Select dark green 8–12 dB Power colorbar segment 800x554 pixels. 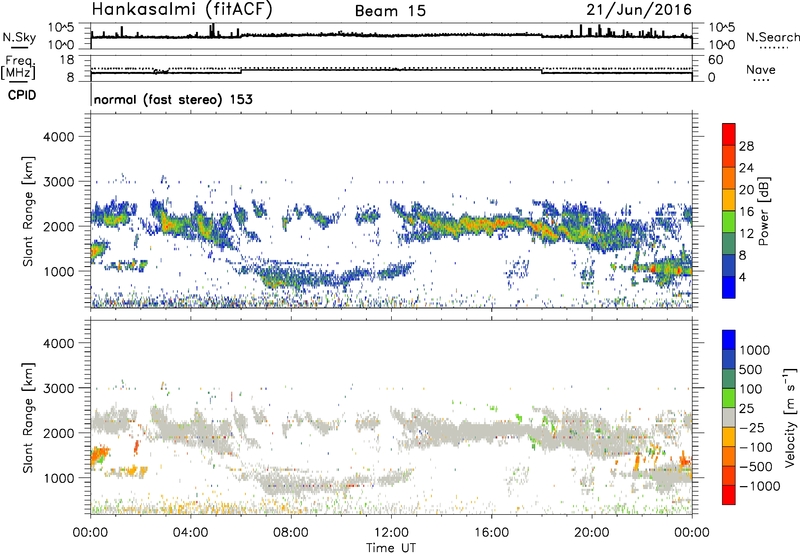click(729, 243)
